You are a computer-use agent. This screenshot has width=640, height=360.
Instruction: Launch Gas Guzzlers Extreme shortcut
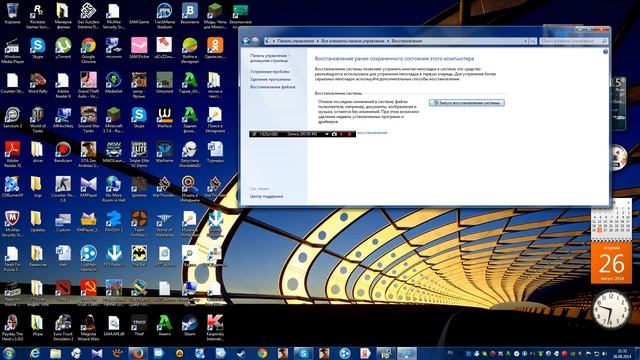(x=88, y=16)
